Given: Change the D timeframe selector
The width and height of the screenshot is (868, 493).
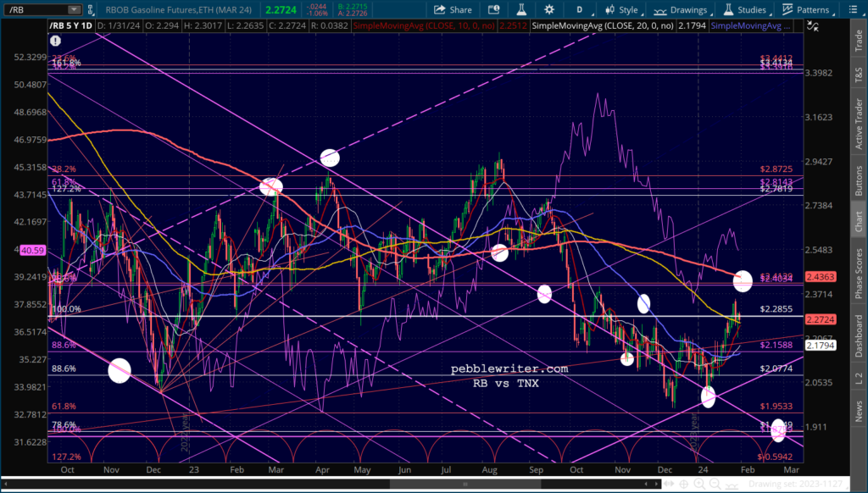Looking at the screenshot, I should click(580, 9).
